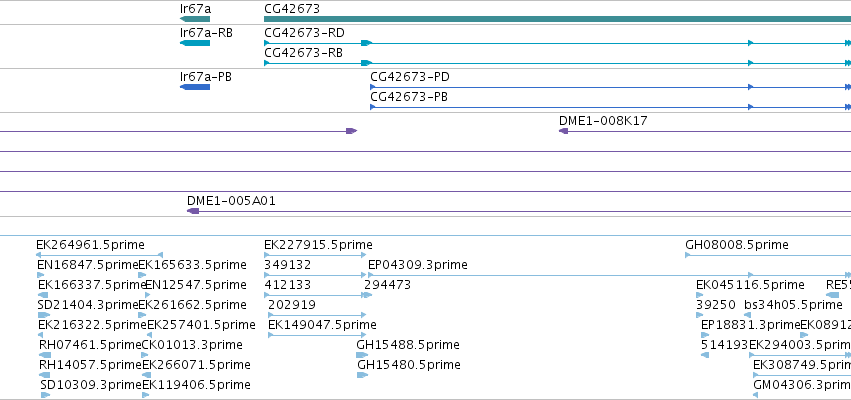
Task: Click the CG42673-PB label
Action: tap(409, 97)
